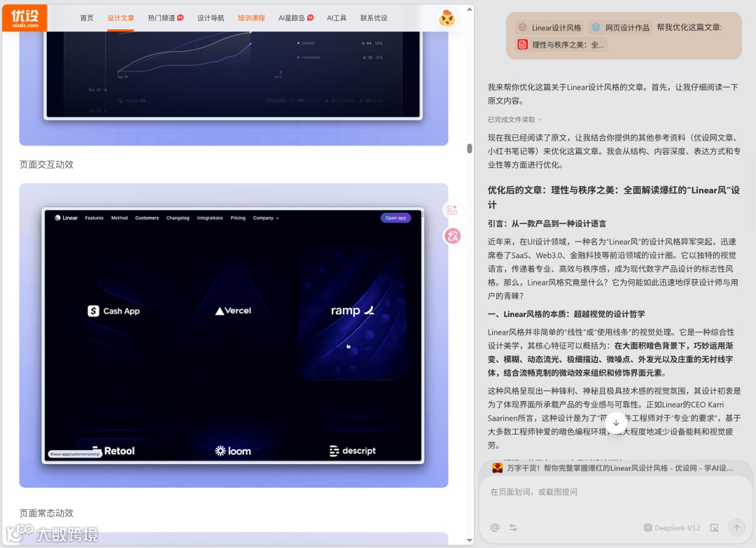Viewport: 756px width, 548px height.
Task: Click the pink floating translate icon
Action: click(x=452, y=236)
